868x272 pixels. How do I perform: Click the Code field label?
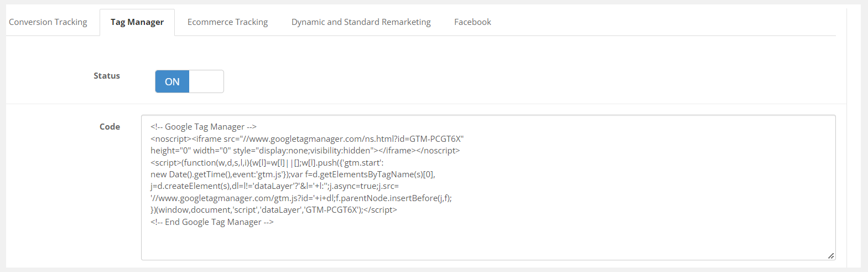[x=110, y=127]
